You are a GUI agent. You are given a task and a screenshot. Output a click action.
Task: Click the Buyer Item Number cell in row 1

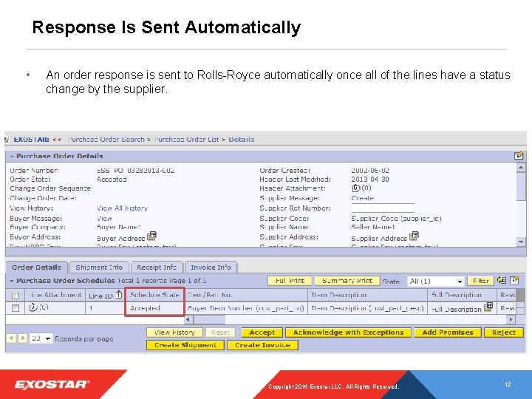pos(246,308)
